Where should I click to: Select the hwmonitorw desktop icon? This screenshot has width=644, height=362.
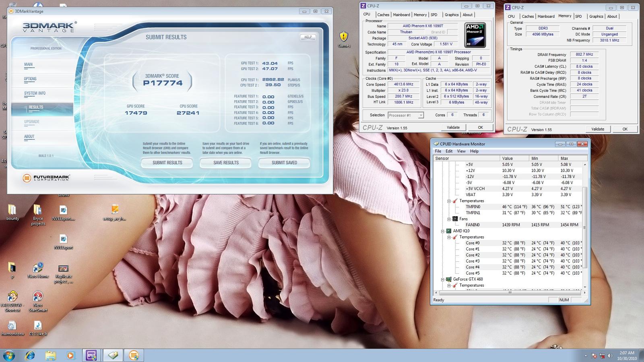(x=12, y=328)
